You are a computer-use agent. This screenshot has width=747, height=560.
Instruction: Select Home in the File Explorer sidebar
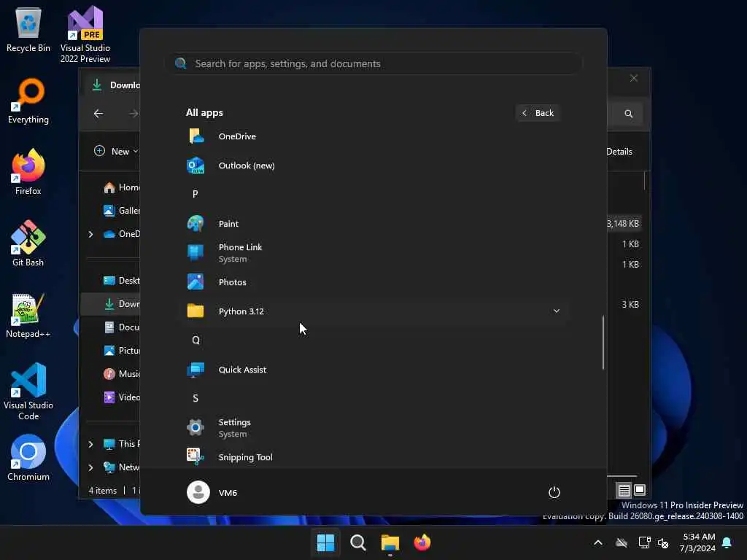point(121,187)
